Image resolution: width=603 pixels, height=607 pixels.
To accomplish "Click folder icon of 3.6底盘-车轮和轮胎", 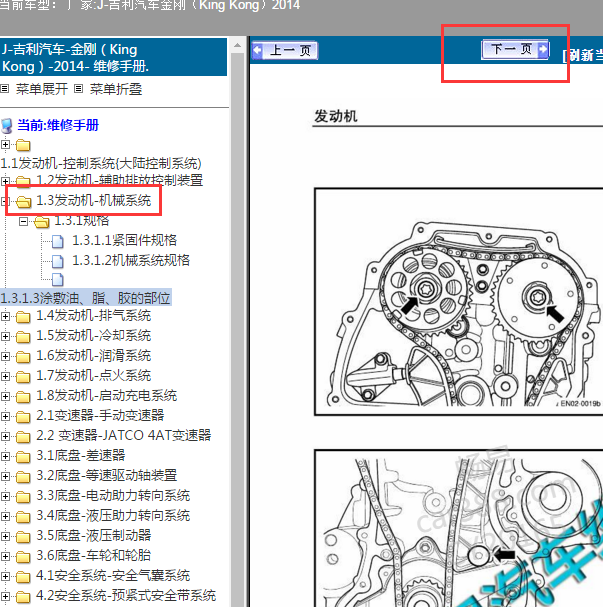I will [23, 557].
